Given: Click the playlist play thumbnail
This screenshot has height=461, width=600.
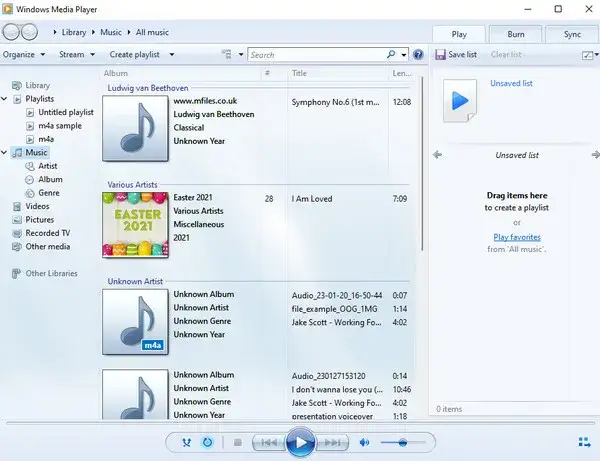Looking at the screenshot, I should coord(460,101).
